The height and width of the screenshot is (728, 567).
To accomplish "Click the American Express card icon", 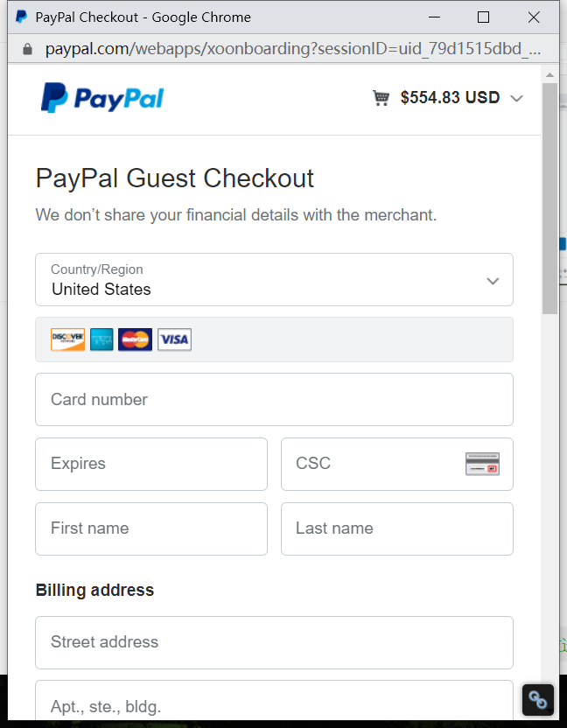I will click(101, 339).
